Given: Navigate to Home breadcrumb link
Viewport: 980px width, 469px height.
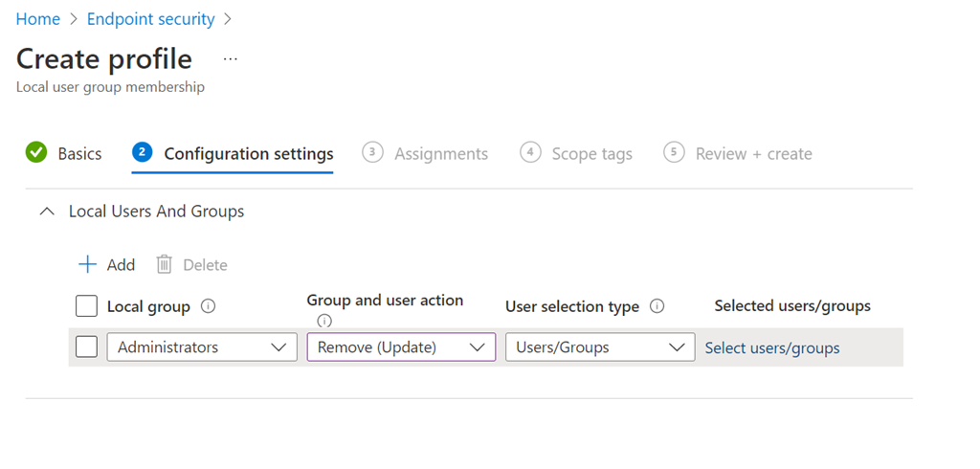Looking at the screenshot, I should [x=37, y=19].
